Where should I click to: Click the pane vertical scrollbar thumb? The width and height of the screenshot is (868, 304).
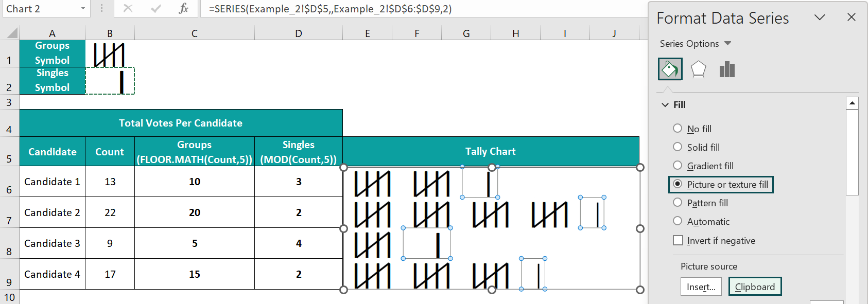click(852, 152)
